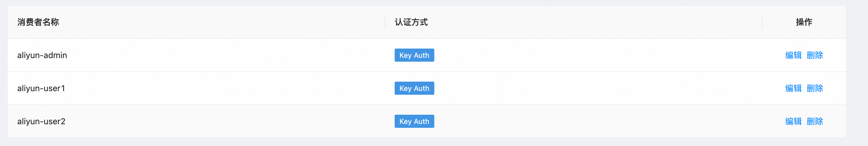868x146 pixels.
Task: Click the 消费者名称 column header
Action: point(38,22)
